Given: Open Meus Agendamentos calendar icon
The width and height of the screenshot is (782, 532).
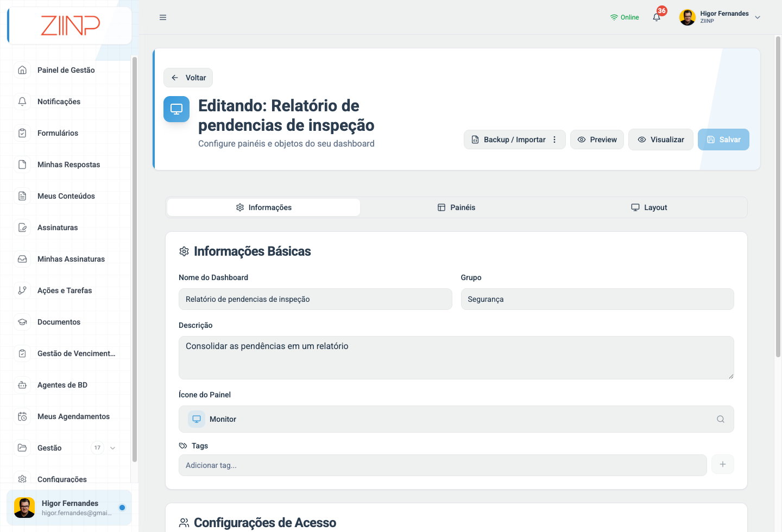Looking at the screenshot, I should 22,416.
